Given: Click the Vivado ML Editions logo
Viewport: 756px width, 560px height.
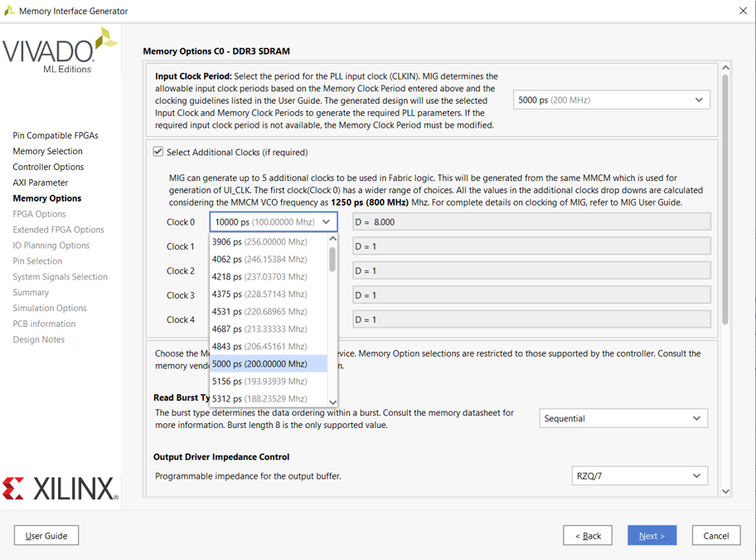Looking at the screenshot, I should [x=60, y=50].
